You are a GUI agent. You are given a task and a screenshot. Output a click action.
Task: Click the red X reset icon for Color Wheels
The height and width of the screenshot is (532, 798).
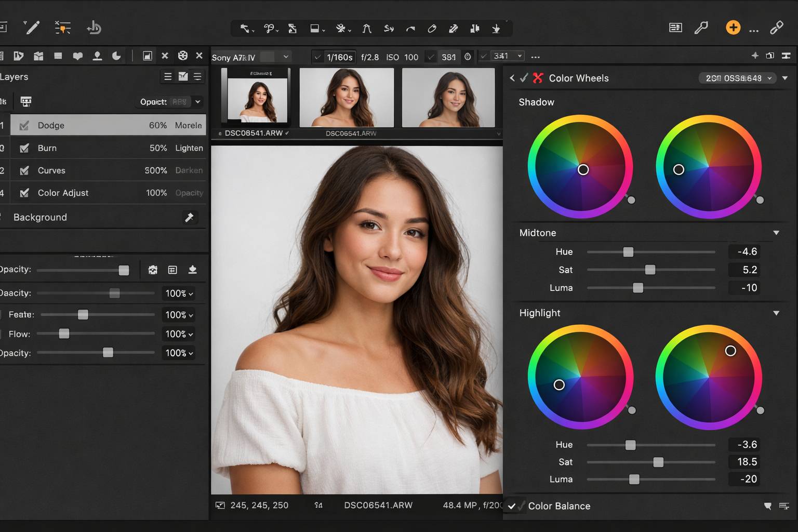pos(538,78)
